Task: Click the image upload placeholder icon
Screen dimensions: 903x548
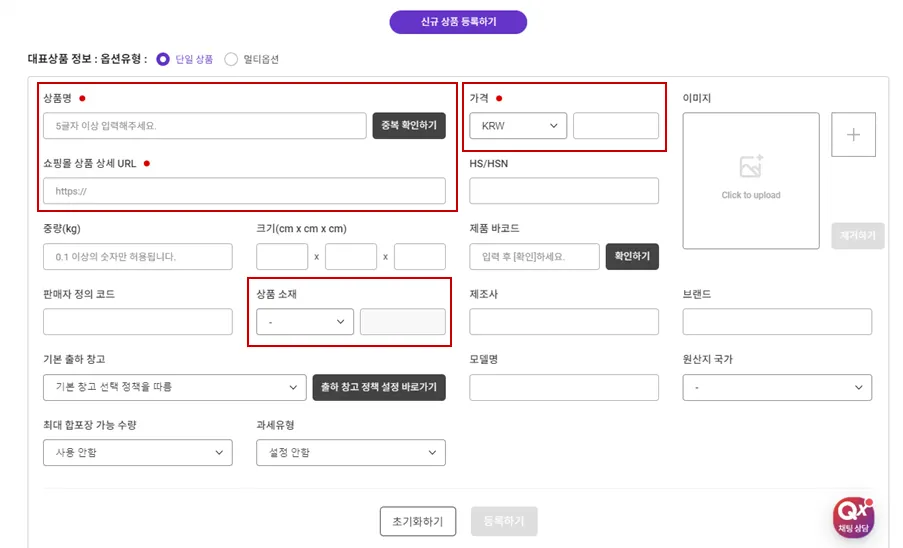Action: (x=751, y=167)
